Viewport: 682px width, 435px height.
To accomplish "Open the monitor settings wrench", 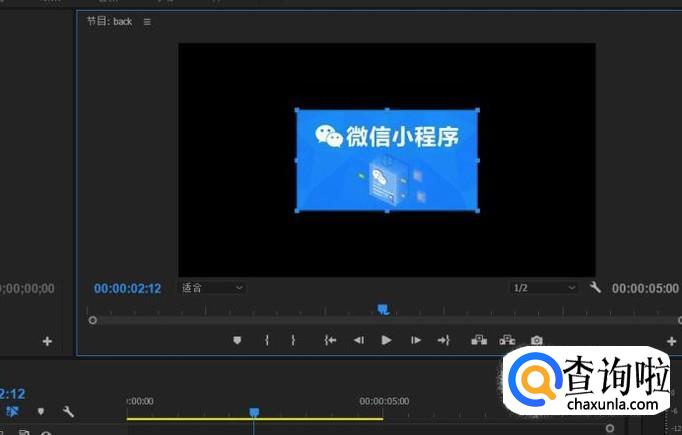I will tap(596, 288).
